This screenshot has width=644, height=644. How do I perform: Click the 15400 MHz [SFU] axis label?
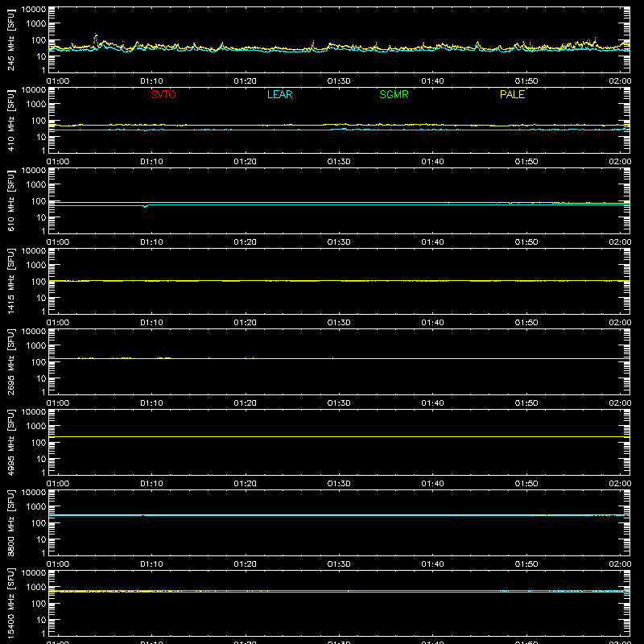pyautogui.click(x=11, y=603)
